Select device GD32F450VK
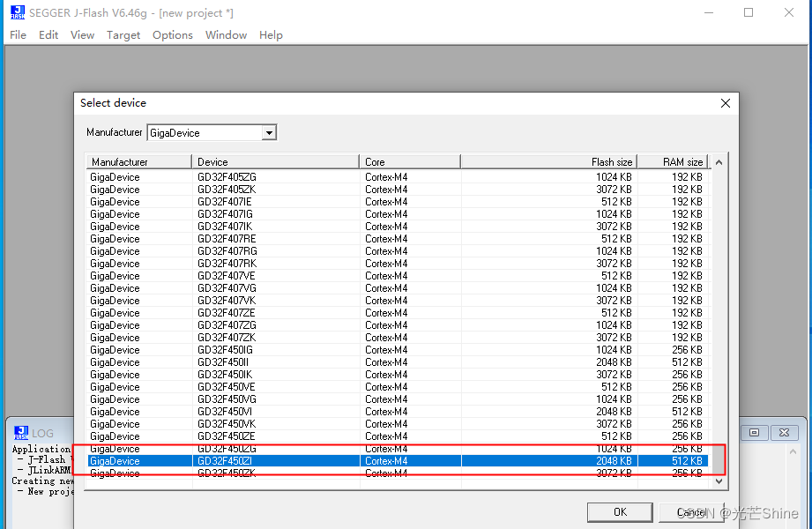This screenshot has width=812, height=529. tap(398, 424)
